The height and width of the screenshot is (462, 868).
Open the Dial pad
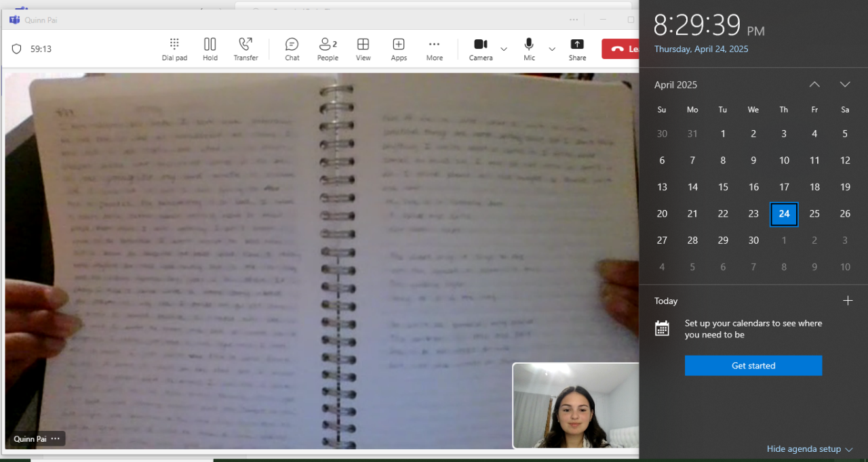tap(174, 49)
